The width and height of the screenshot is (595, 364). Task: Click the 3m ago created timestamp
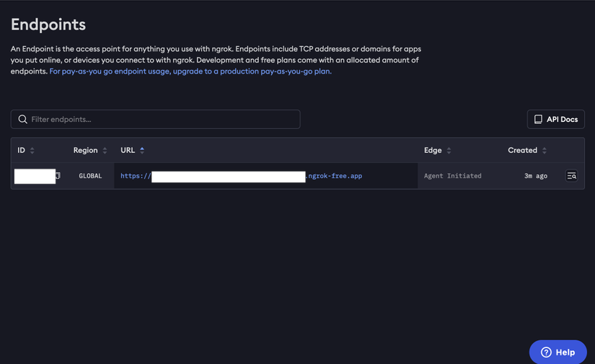pos(536,176)
